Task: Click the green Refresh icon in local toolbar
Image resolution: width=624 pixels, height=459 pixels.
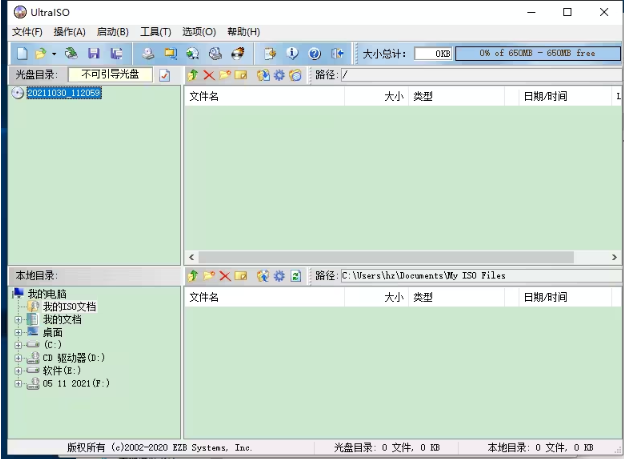Action: pos(296,275)
